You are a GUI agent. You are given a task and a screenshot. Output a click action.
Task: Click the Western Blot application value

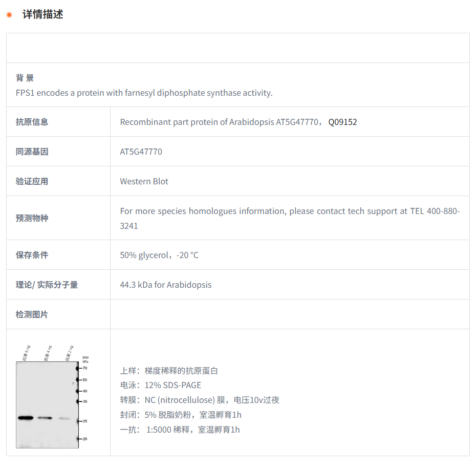144,181
